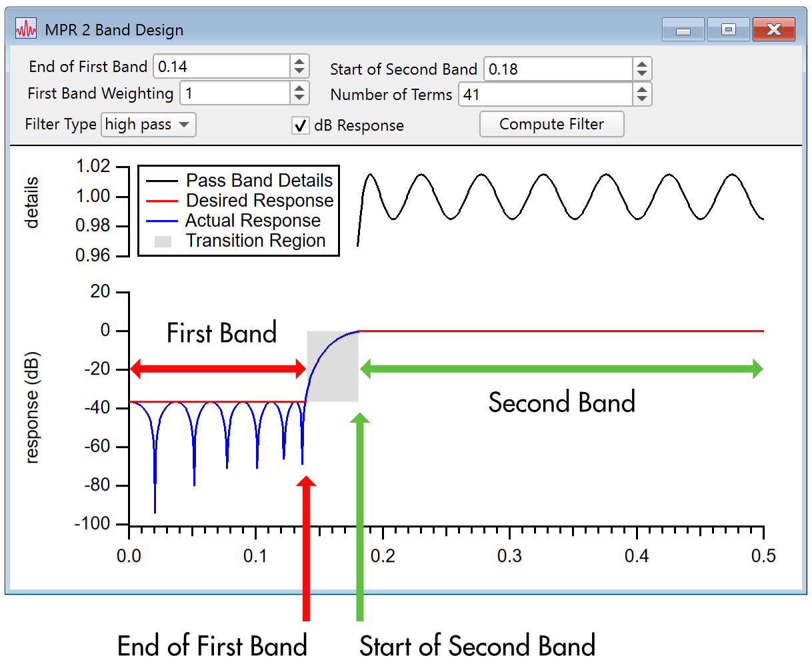Increase the Start of Second Band value
Screen dimensions: 812x666
(641, 64)
